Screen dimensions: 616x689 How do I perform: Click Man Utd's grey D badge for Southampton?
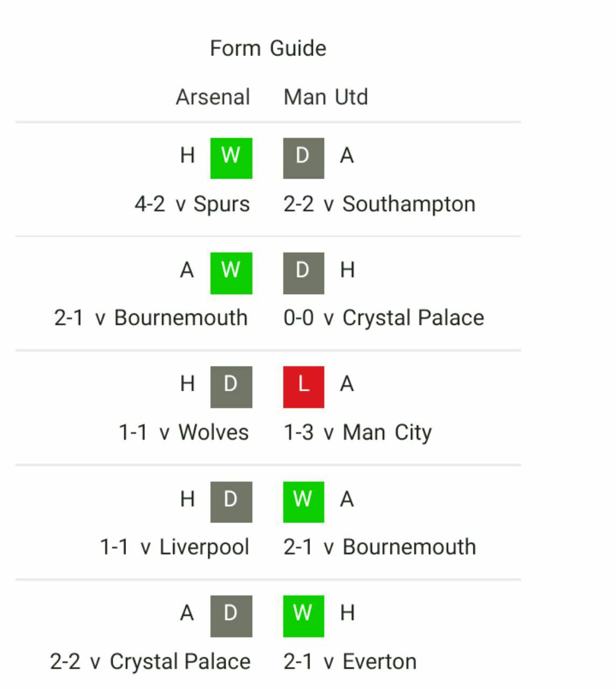point(304,158)
